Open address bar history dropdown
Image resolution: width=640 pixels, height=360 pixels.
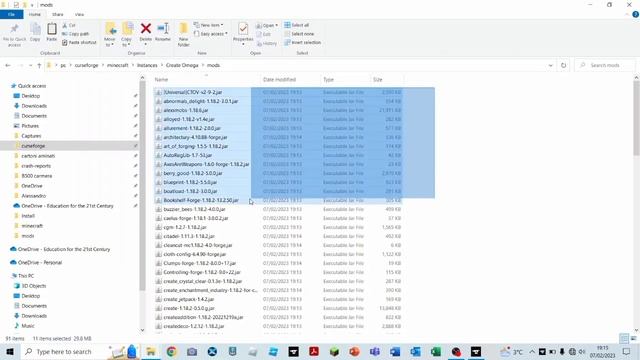click(x=551, y=65)
